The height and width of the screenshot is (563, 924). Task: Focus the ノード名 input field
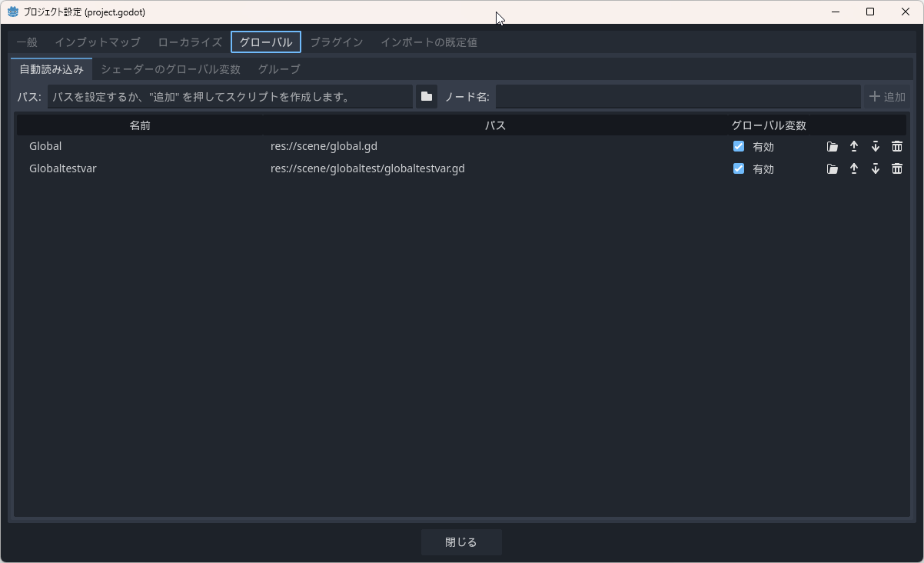tap(677, 97)
